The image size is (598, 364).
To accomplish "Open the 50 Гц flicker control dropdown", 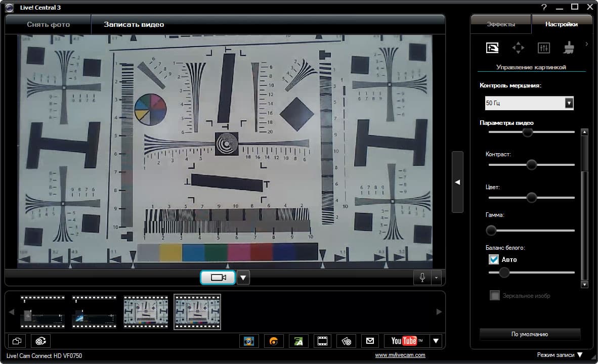I will 529,103.
